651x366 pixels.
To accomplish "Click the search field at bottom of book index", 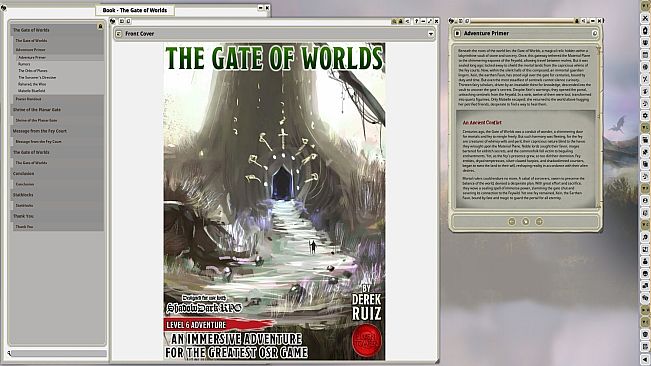I will click(60, 354).
